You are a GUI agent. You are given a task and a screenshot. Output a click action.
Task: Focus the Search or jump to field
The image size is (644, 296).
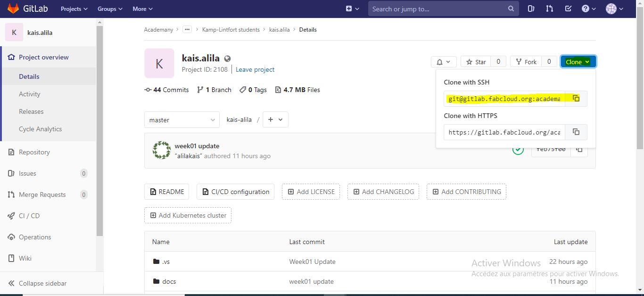point(444,9)
